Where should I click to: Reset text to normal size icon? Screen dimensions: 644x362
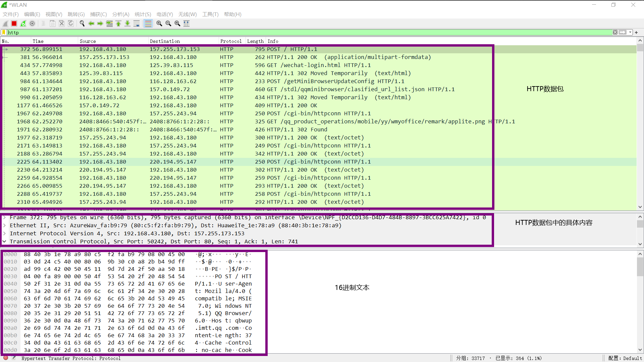click(x=177, y=23)
